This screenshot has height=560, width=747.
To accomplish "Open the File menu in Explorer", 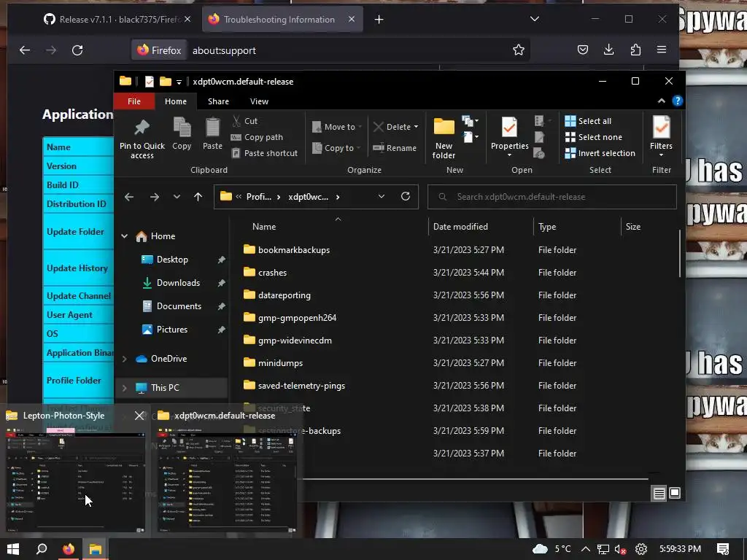I will [134, 101].
